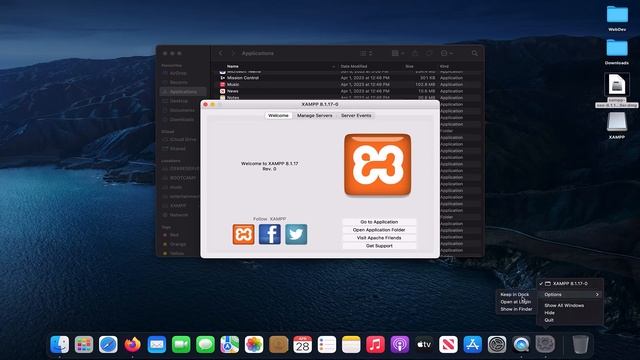Sort Finder list by Kind column
640x360 pixels.
click(x=444, y=66)
